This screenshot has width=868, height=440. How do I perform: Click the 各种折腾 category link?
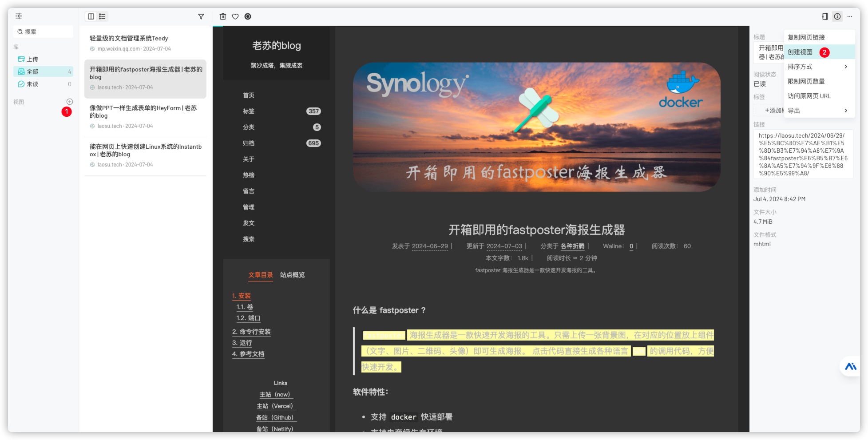pyautogui.click(x=572, y=246)
